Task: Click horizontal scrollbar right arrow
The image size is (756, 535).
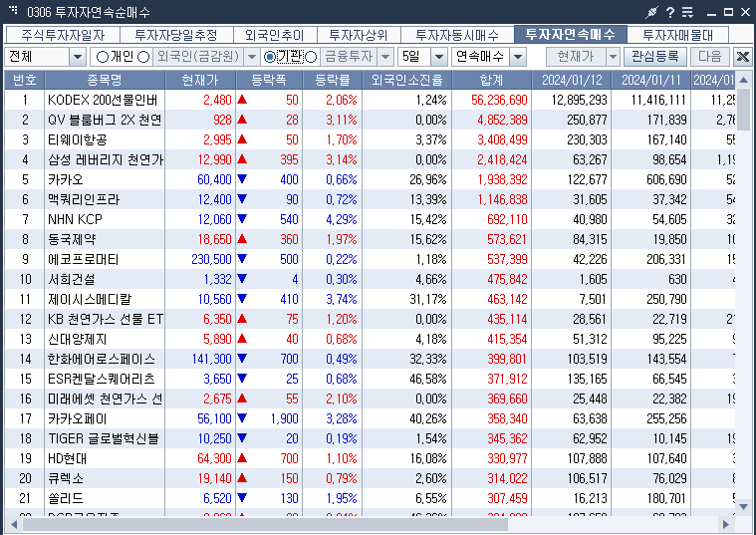Action: tap(726, 524)
